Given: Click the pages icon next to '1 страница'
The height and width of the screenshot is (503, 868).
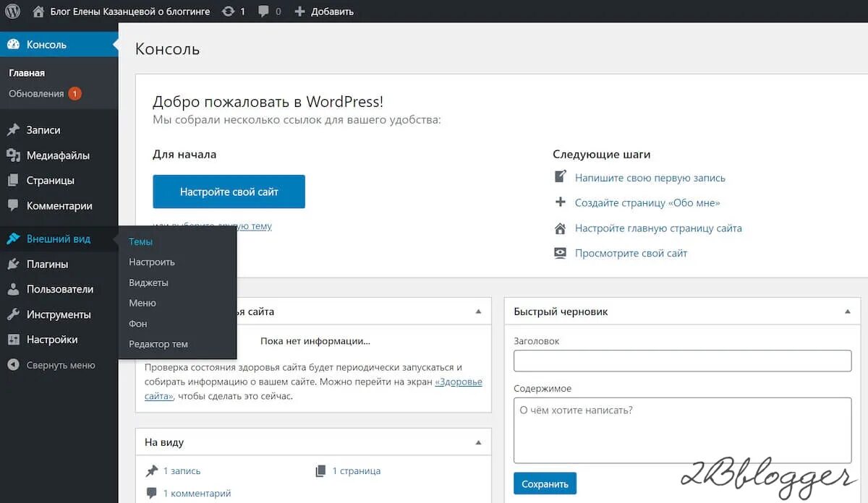Looking at the screenshot, I should (x=320, y=470).
